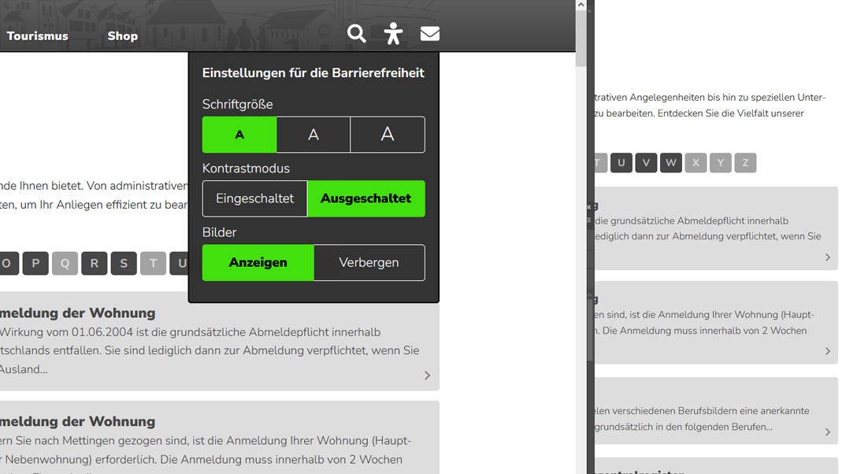This screenshot has width=868, height=474.
Task: Turn contrast mode on with Eingeschaltet
Action: [x=255, y=198]
